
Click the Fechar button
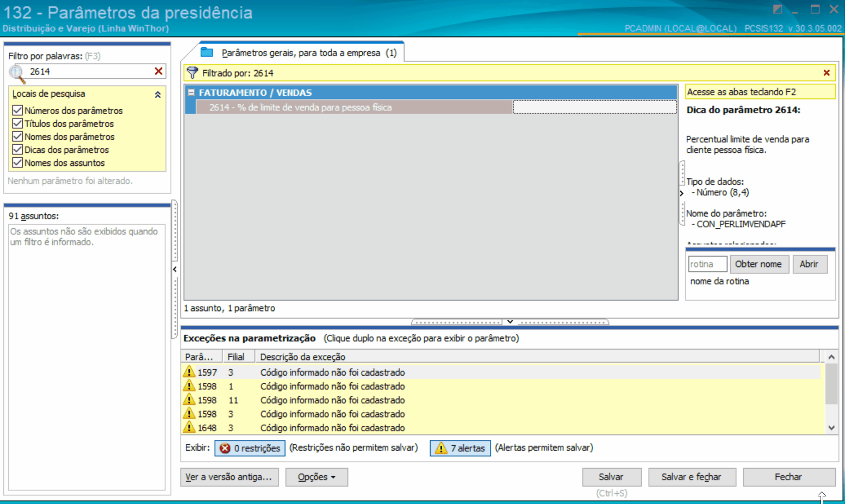click(x=789, y=477)
